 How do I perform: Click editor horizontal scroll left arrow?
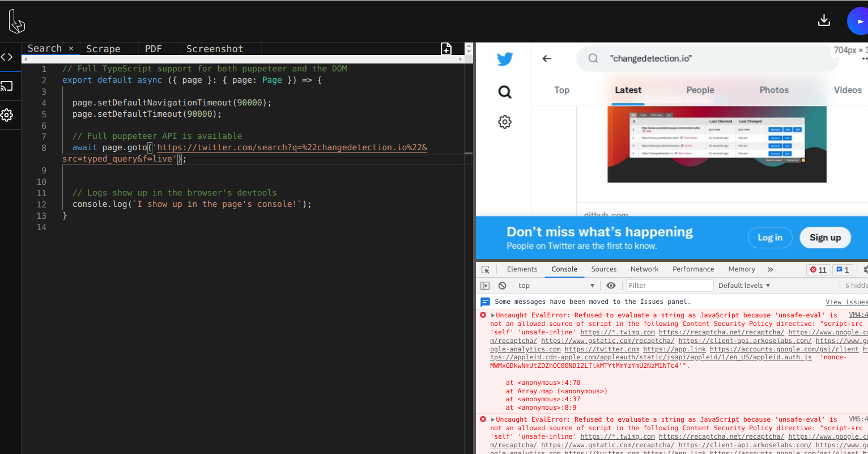pyautogui.click(x=25, y=59)
